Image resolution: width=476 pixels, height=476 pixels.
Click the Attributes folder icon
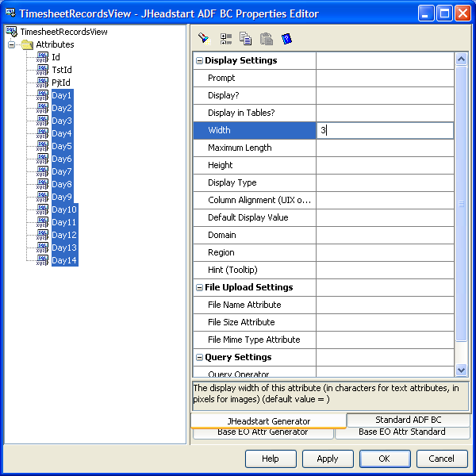click(27, 44)
